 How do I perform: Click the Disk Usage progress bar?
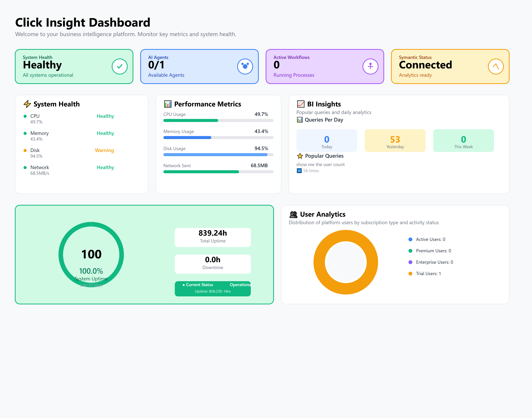(x=218, y=155)
